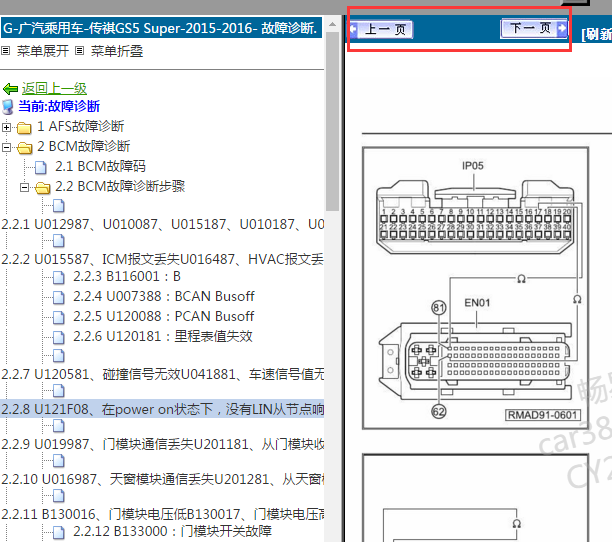Click page icon of 2.2.3 B116001
The image size is (612, 542).
(59, 277)
